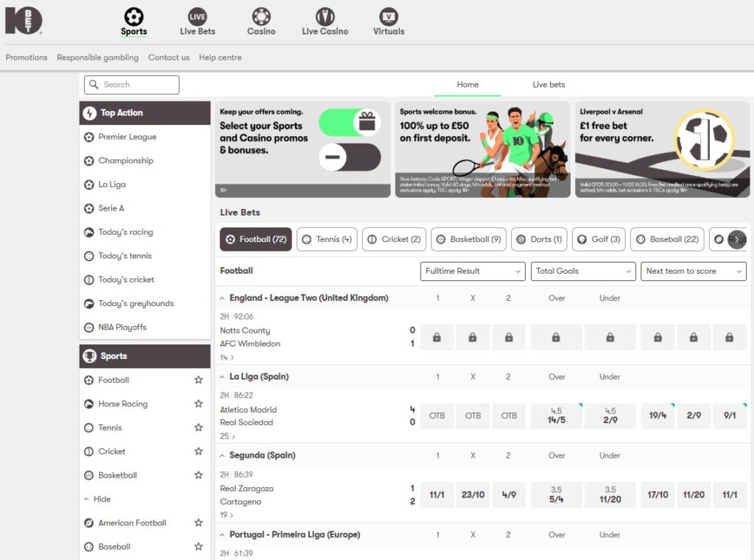Click NBA Playoffs basketball icon
This screenshot has height=560, width=754.
coord(89,327)
